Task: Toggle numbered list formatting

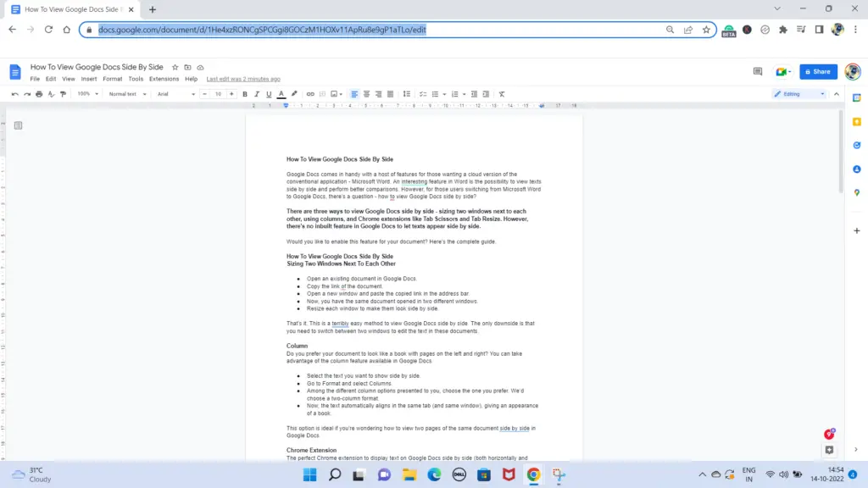Action: (455, 94)
